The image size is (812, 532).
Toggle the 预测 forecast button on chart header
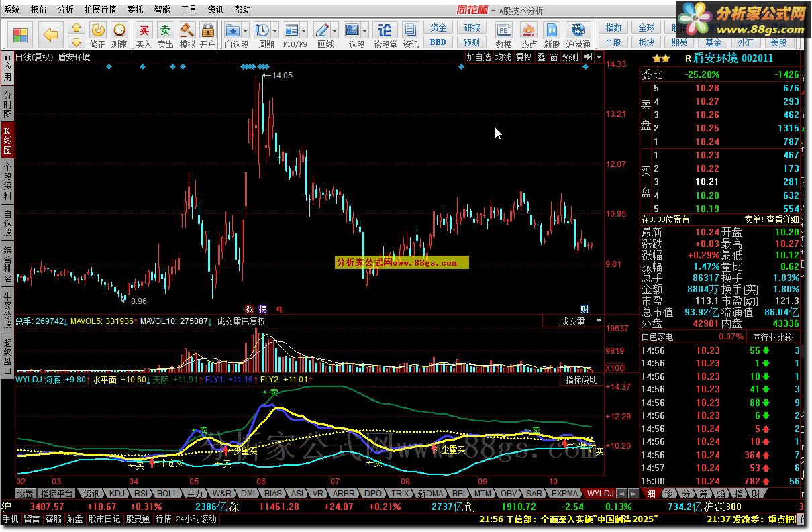[570, 58]
